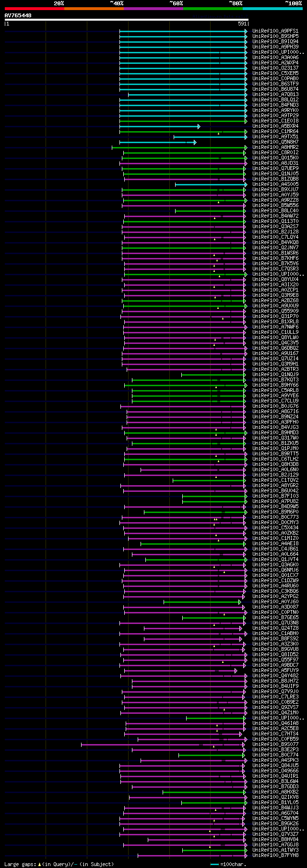Screen dimensions: 307x868
Task: Select the UniRef100_B6U874 label
Action: pyautogui.click(x=275, y=89)
